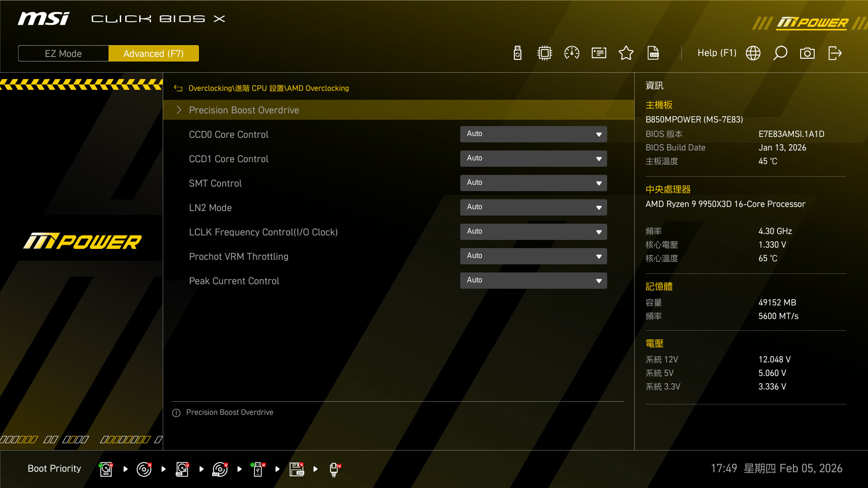Switch to EZ Mode
This screenshot has height=488, width=868.
63,53
